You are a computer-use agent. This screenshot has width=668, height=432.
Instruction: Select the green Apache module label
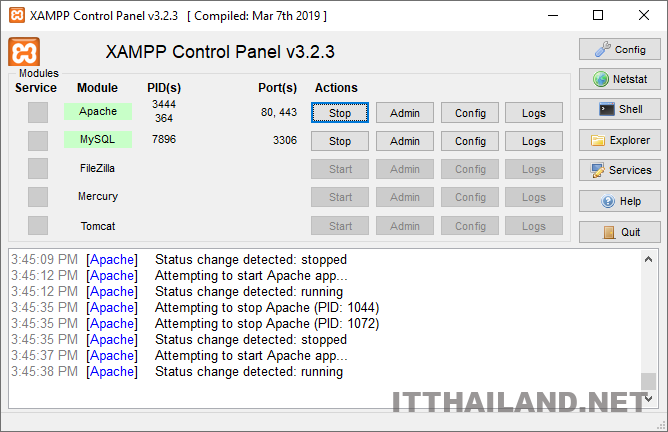tap(98, 111)
